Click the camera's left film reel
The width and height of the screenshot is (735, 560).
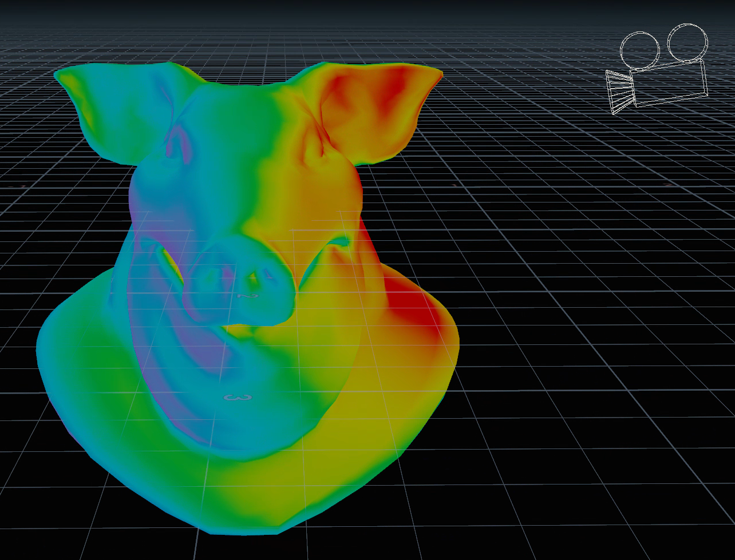[640, 50]
